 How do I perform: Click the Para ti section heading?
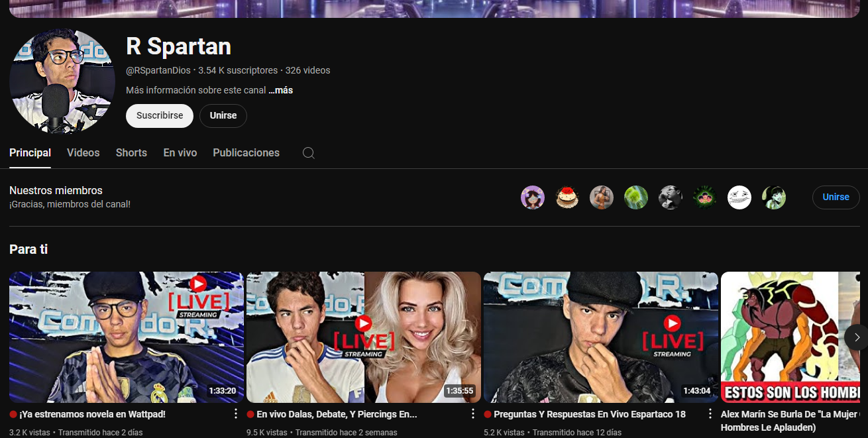(28, 250)
